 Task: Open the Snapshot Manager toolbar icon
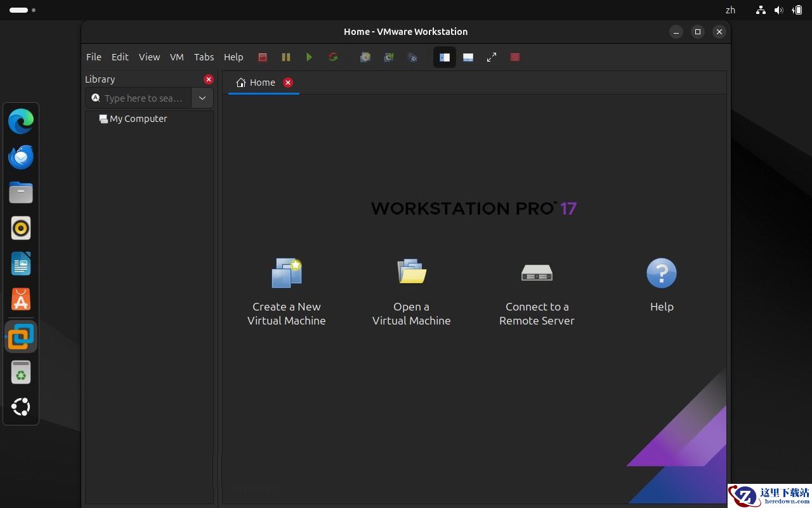coord(412,57)
